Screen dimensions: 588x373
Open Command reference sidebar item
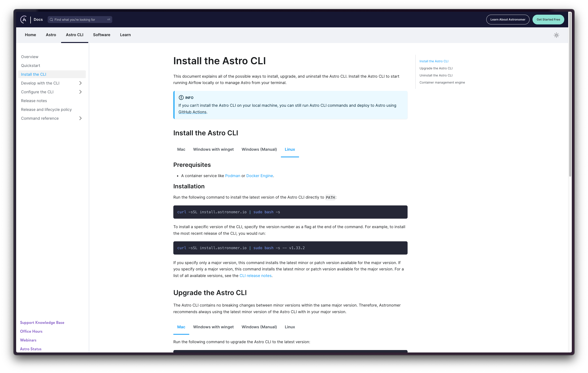coord(40,118)
